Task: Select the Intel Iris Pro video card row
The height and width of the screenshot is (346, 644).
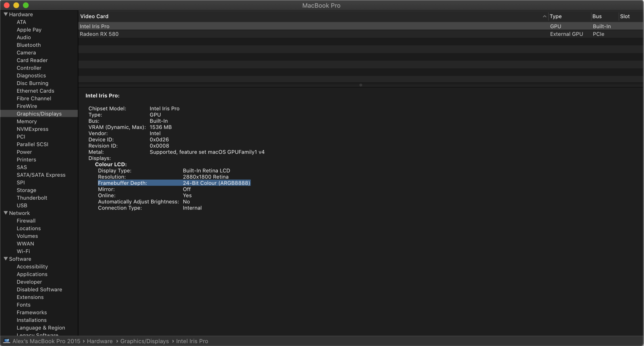Action: 361,26
